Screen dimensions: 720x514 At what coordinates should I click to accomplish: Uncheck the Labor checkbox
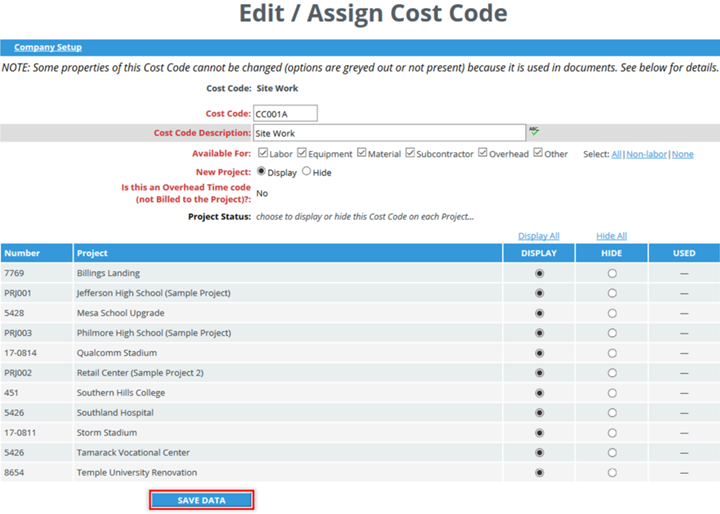pyautogui.click(x=263, y=153)
